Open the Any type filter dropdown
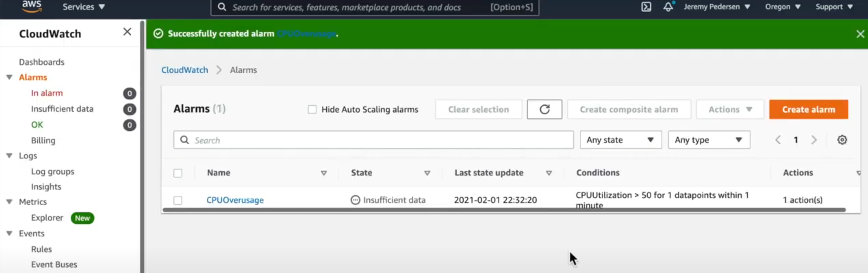The height and width of the screenshot is (273, 868). [709, 140]
